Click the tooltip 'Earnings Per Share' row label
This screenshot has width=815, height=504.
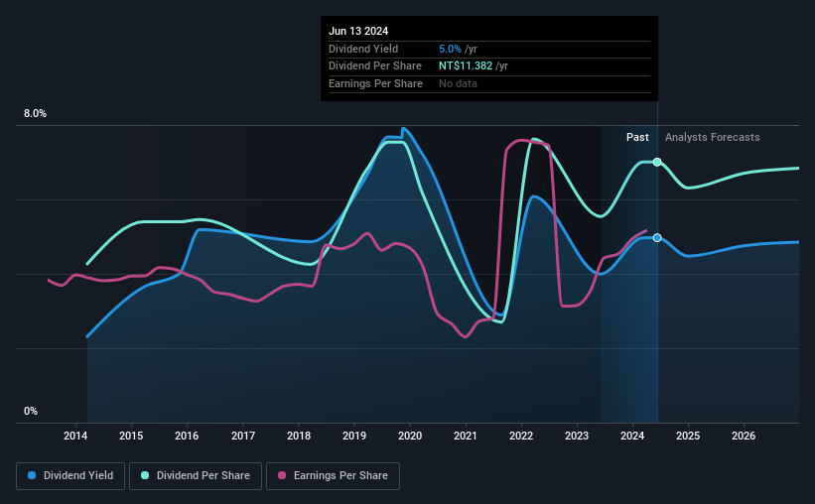tap(375, 83)
